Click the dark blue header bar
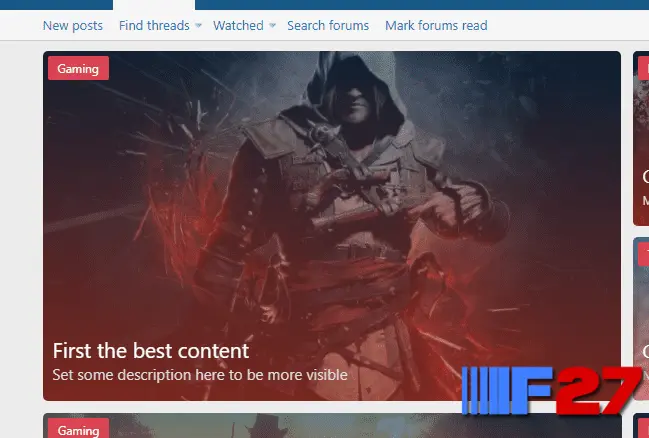This screenshot has width=649, height=438. point(400,4)
